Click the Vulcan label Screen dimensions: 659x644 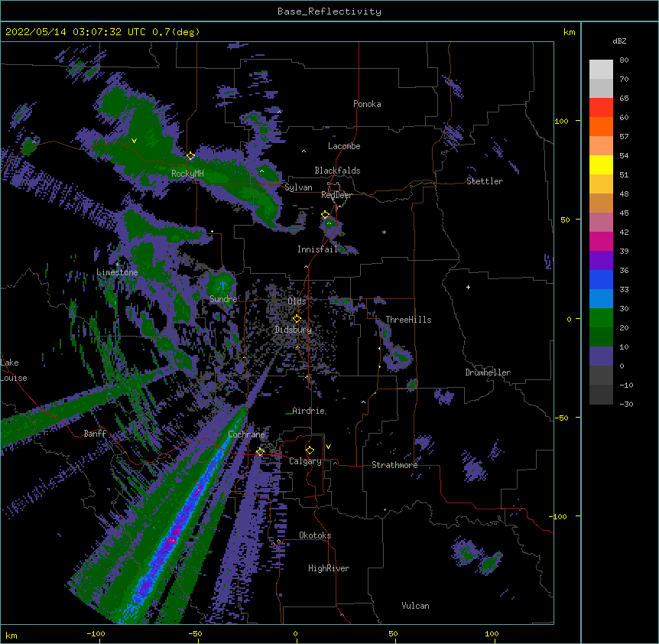pyautogui.click(x=415, y=606)
